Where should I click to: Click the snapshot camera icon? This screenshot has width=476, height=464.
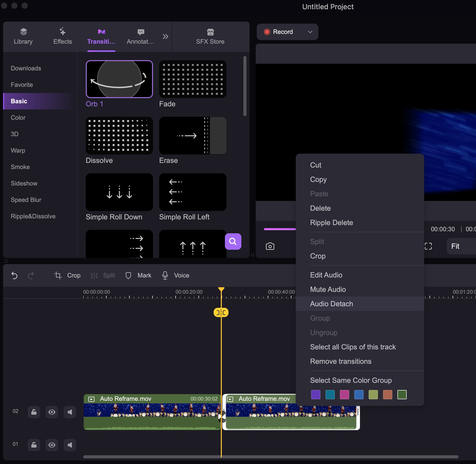pos(270,246)
